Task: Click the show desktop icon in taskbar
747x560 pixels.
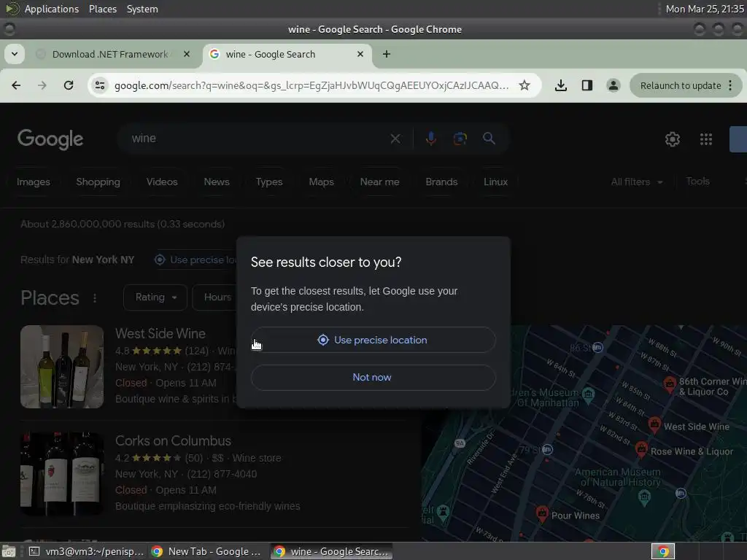Action: (9, 551)
